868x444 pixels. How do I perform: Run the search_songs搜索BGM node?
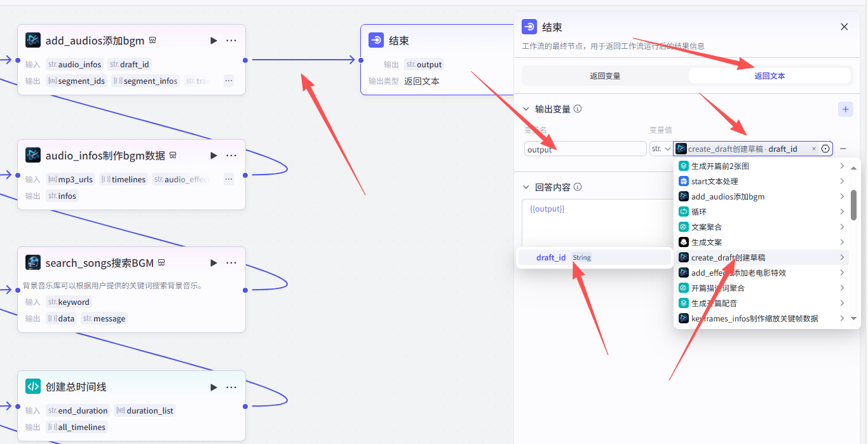point(214,263)
